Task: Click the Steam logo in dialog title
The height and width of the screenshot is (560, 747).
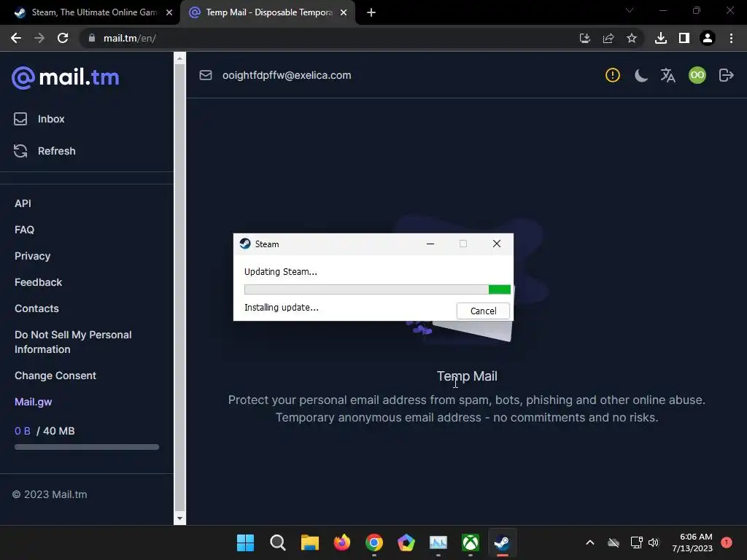Action: point(245,244)
